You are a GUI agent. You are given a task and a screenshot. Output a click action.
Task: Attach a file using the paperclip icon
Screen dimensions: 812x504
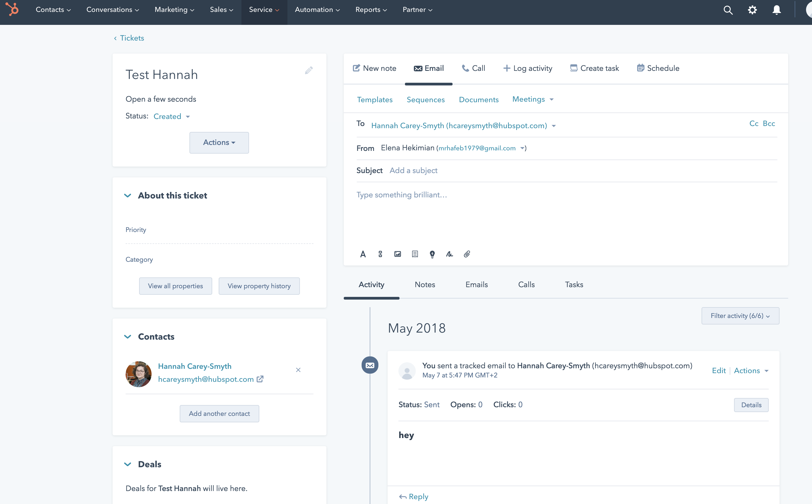click(x=467, y=254)
